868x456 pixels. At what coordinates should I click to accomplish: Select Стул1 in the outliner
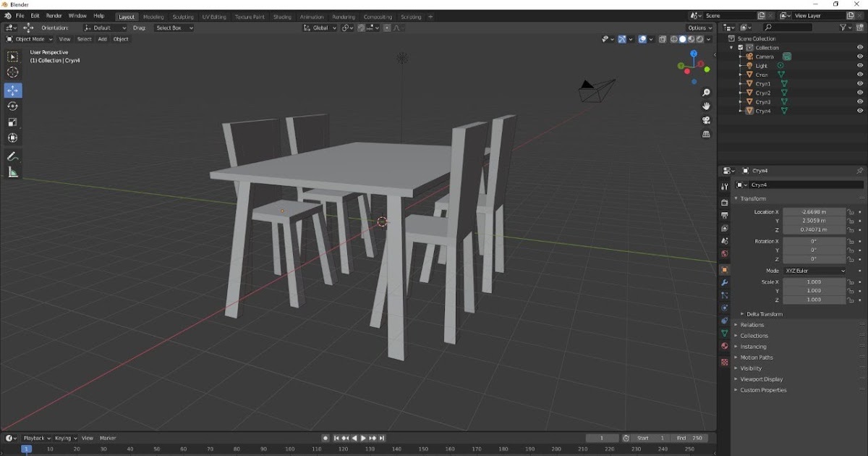coord(765,83)
